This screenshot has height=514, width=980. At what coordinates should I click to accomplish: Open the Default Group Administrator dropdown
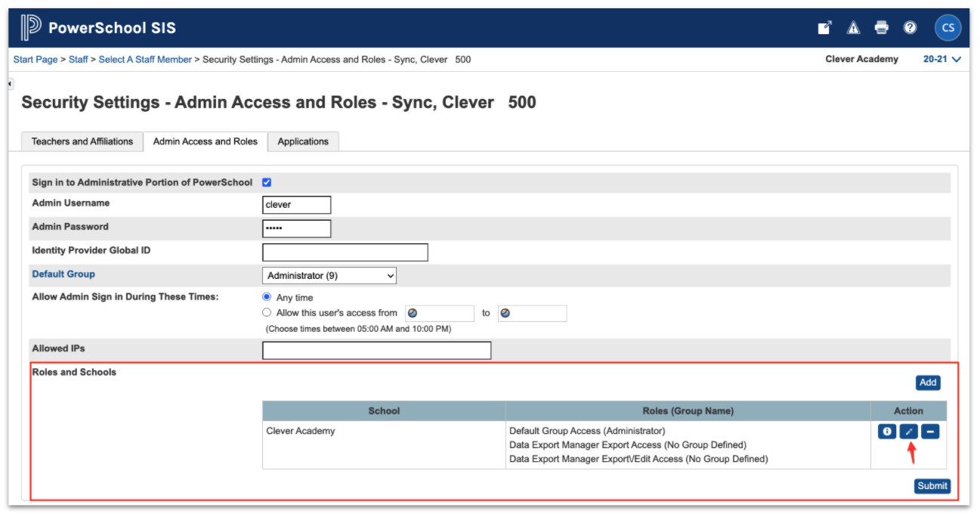[329, 275]
